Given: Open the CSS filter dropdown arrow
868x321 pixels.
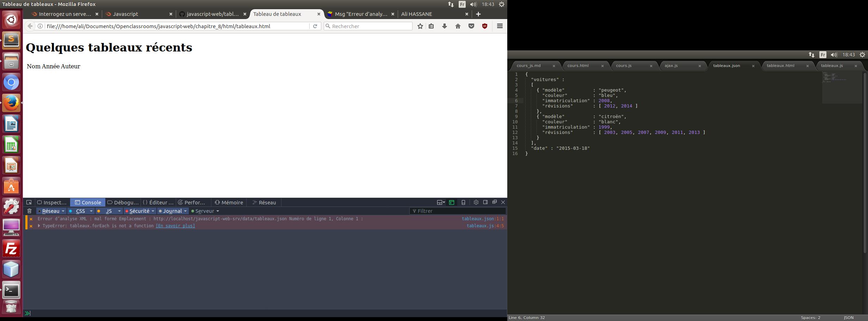Looking at the screenshot, I should [91, 211].
